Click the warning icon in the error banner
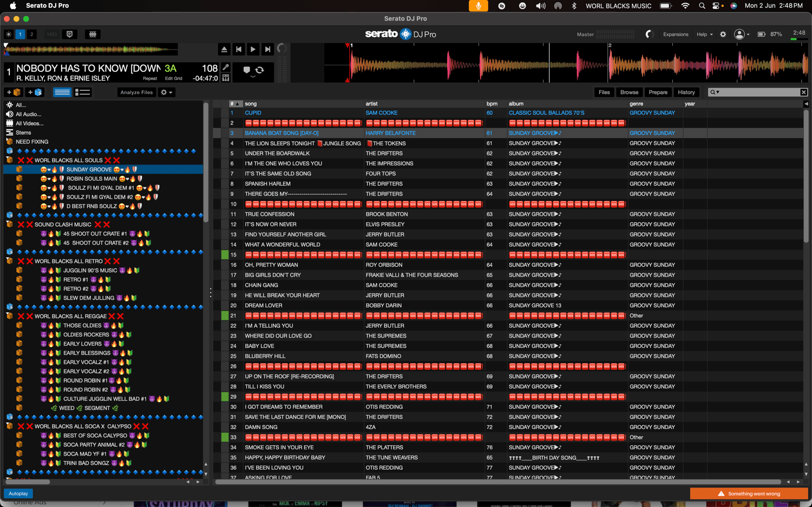Viewport: 812px width, 507px height. pyautogui.click(x=721, y=493)
